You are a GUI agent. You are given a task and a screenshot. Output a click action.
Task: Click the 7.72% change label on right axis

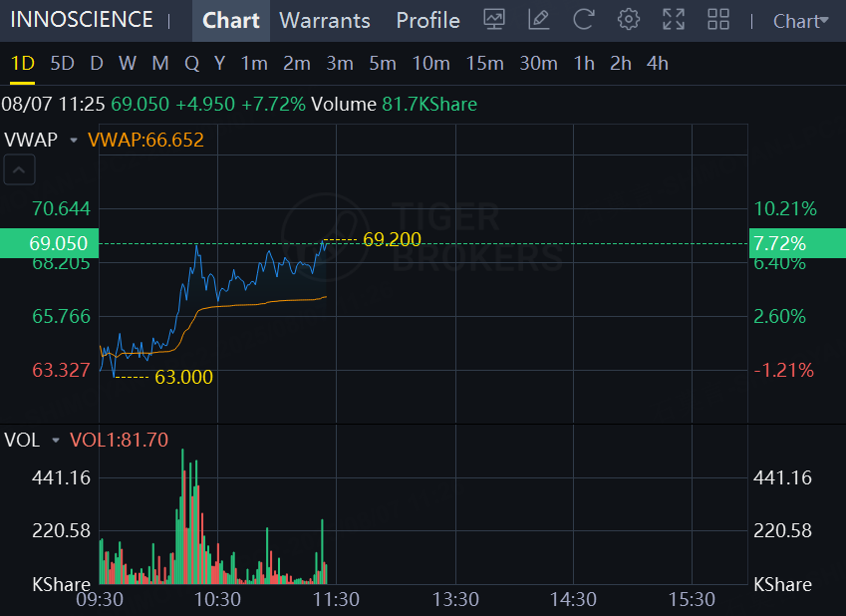coord(797,243)
